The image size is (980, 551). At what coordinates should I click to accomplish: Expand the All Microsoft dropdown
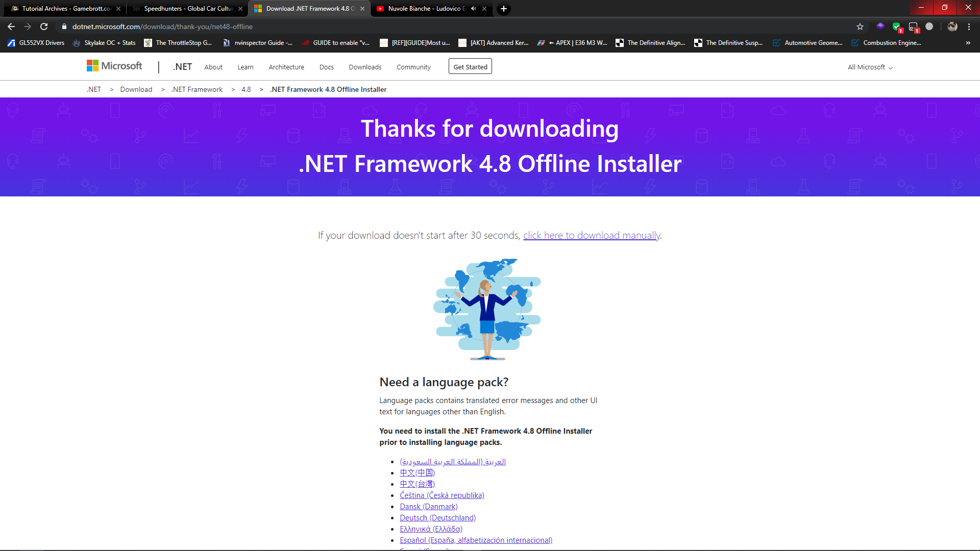point(870,67)
